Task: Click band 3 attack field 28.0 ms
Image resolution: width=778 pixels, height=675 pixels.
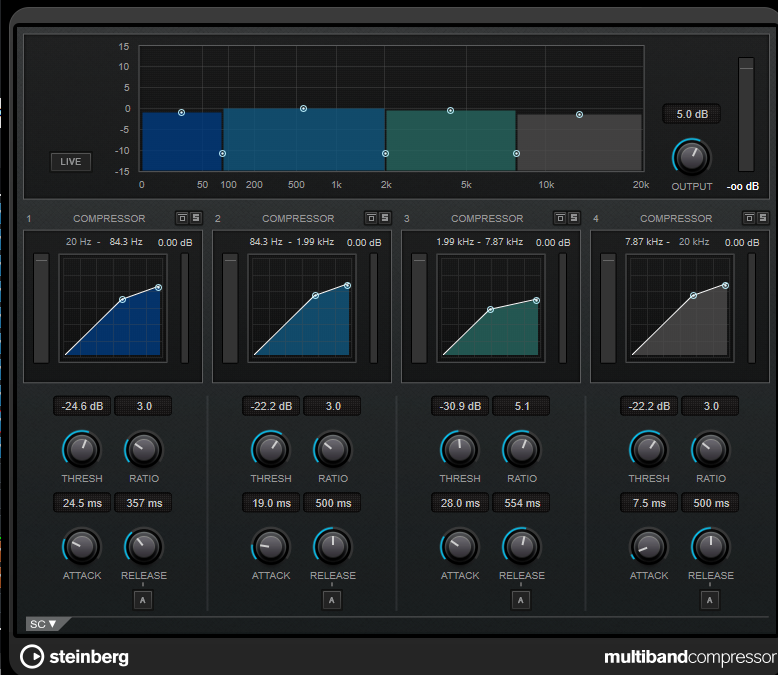Action: click(x=460, y=503)
